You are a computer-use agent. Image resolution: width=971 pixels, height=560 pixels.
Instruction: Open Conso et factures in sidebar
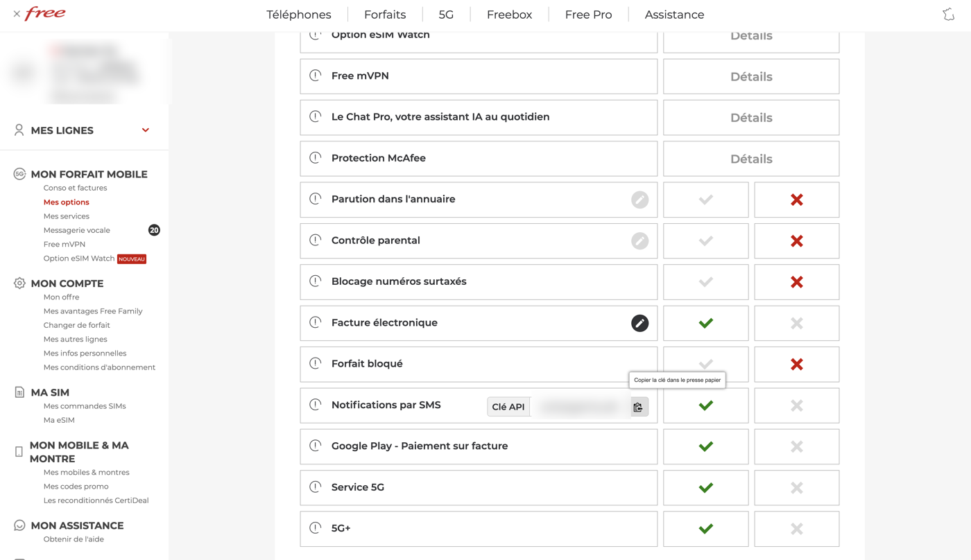click(75, 188)
